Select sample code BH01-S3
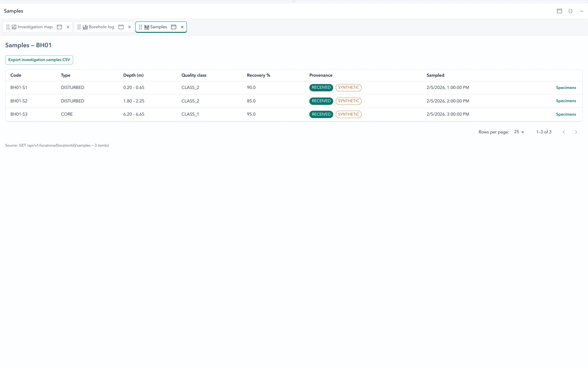 pos(19,114)
